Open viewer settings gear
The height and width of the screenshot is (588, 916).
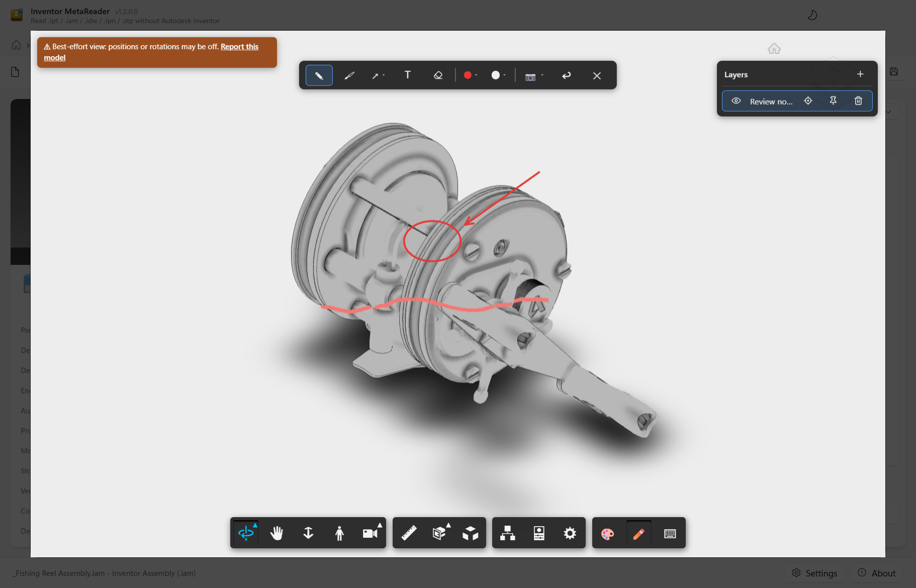point(570,533)
